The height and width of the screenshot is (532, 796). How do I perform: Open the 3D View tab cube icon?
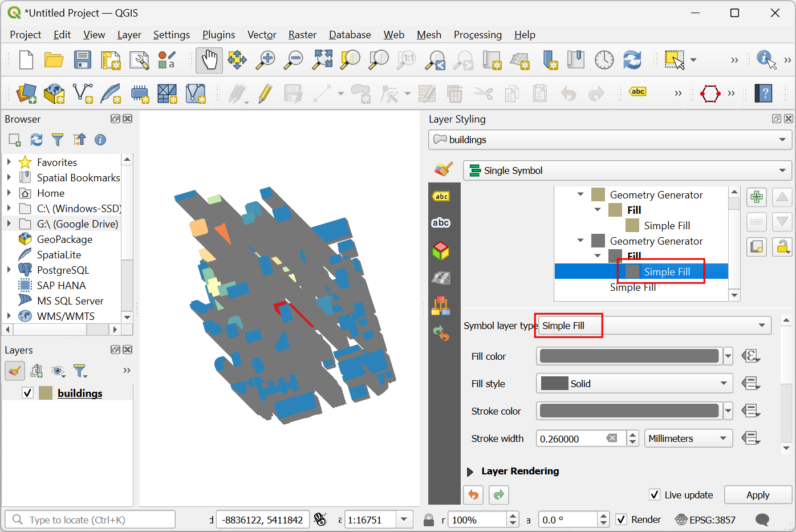441,250
